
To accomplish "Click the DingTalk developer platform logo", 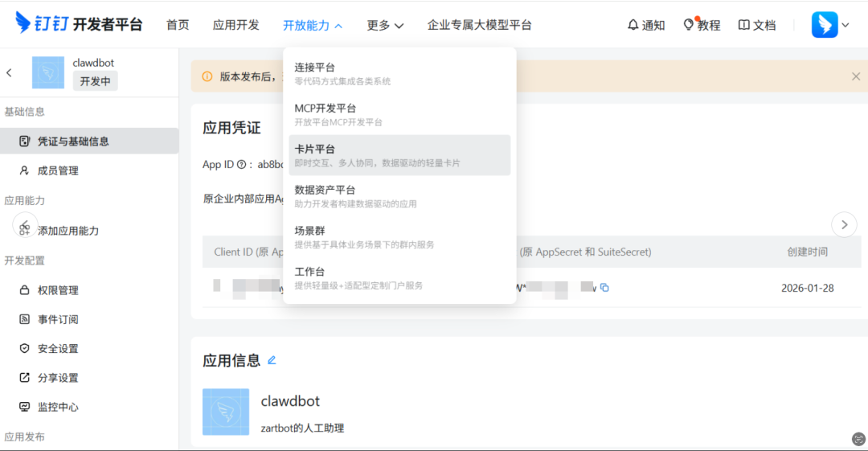I will pyautogui.click(x=79, y=24).
